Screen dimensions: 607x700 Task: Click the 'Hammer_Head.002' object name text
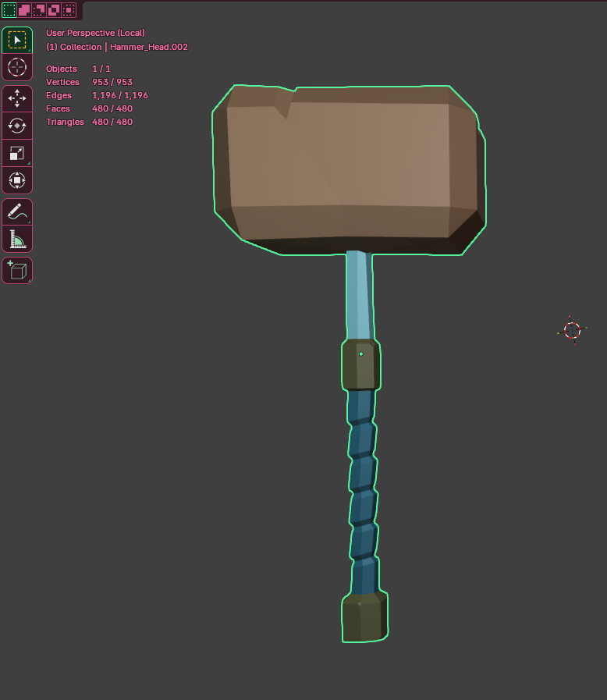pos(148,47)
